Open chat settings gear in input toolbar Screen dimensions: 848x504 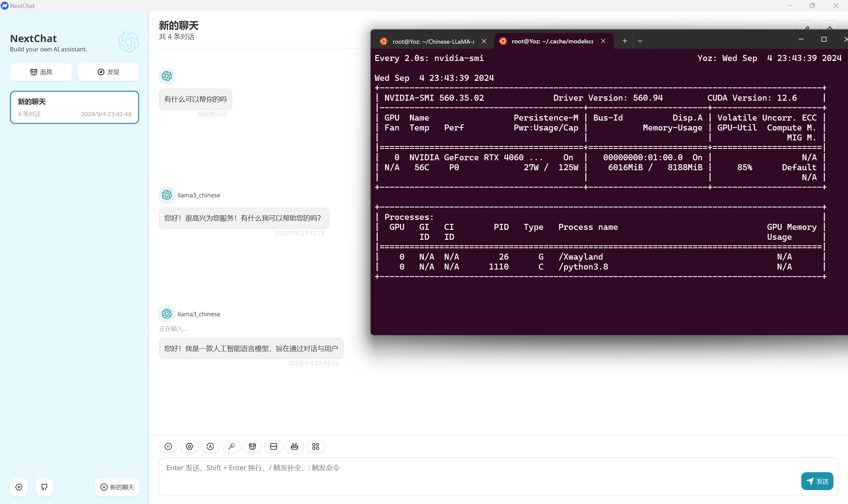tap(189, 446)
